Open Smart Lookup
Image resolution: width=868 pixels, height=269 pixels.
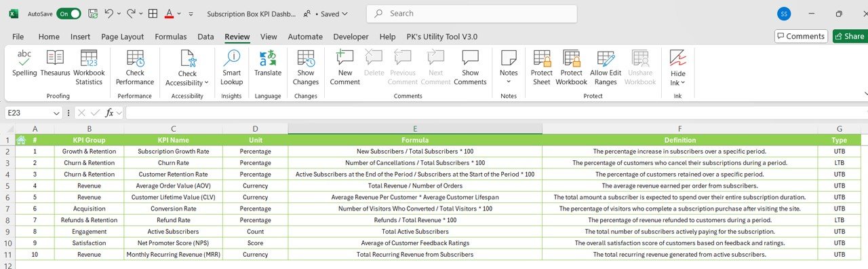coord(231,68)
